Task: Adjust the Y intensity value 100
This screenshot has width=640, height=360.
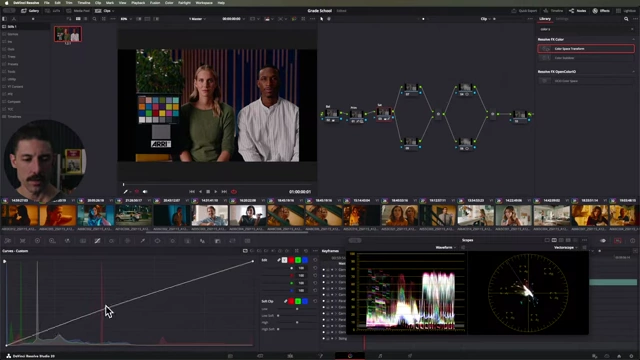Action: [302, 268]
